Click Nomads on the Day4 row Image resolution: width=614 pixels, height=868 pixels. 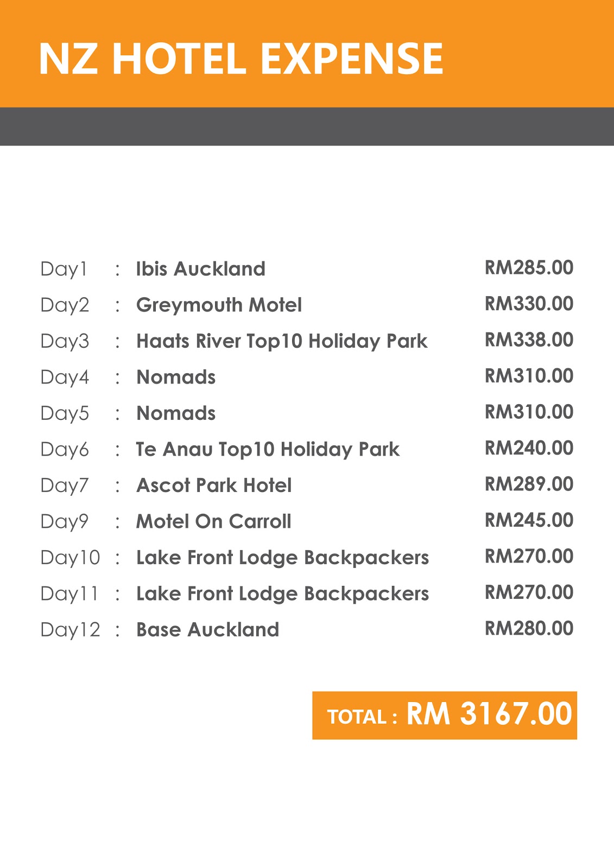(176, 377)
